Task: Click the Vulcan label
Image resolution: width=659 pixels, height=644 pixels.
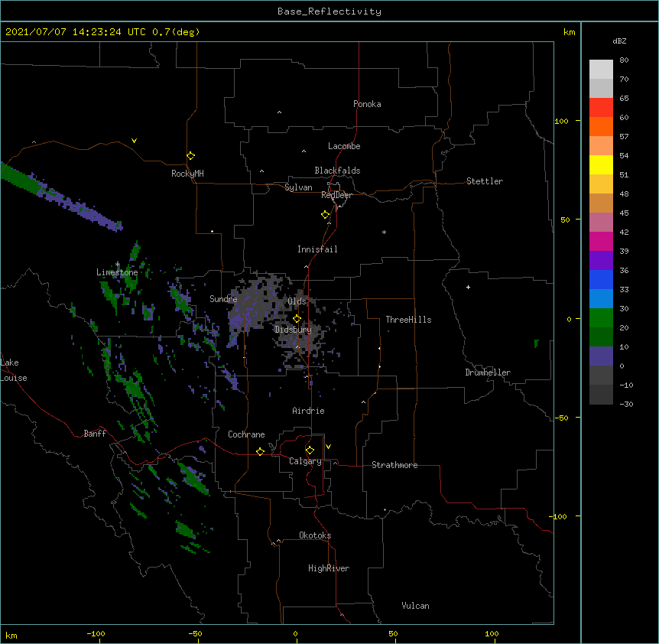Action: click(415, 606)
